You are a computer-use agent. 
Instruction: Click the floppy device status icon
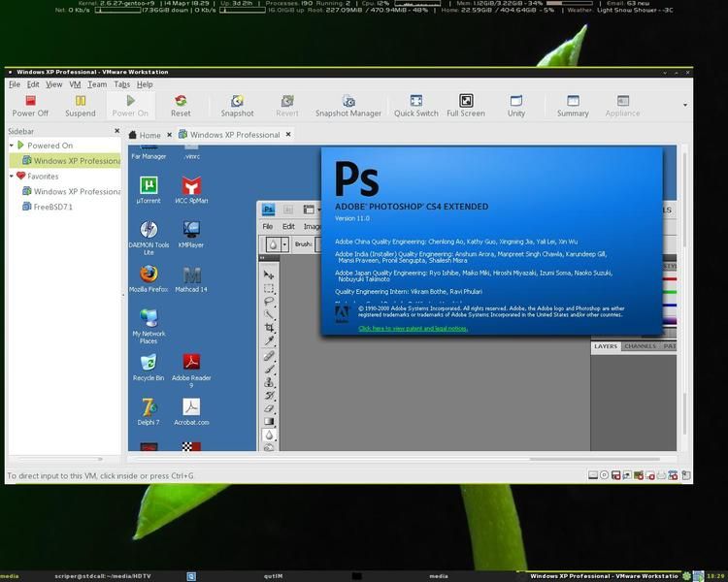pos(615,475)
